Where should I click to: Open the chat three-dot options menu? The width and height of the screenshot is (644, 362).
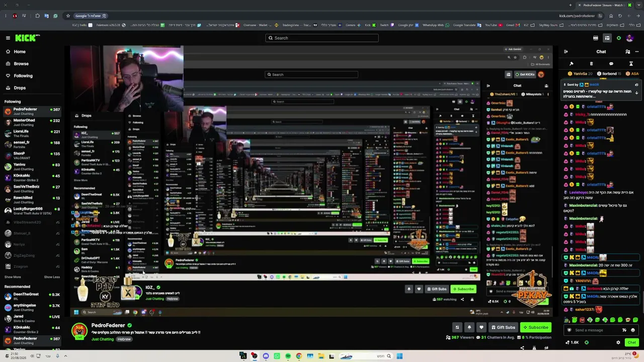pyautogui.click(x=636, y=52)
